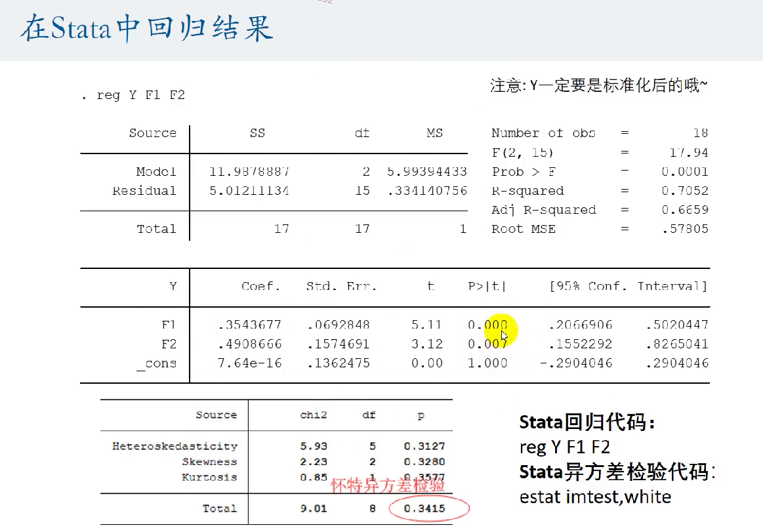Screen dimensions: 763x532
Task: Click the code line 'estat imtest,white'
Action: coord(595,497)
